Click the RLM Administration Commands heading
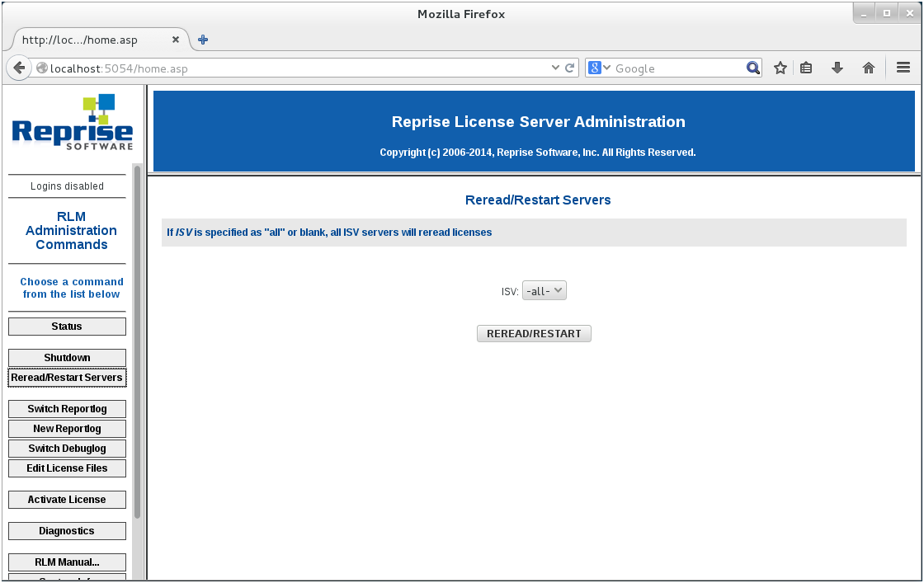This screenshot has height=583, width=924. coord(71,230)
